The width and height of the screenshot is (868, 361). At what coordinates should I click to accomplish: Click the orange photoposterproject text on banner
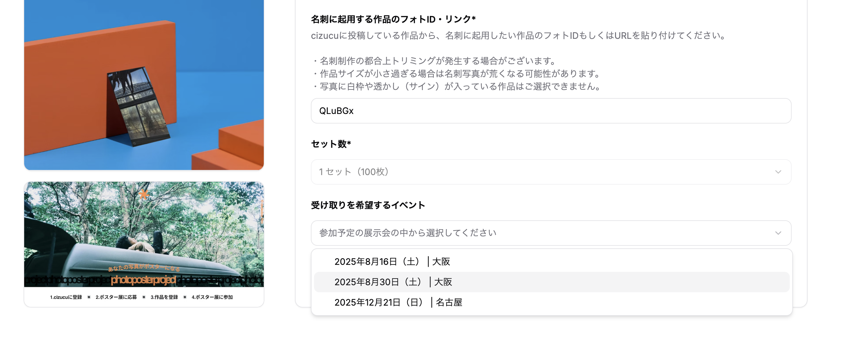click(x=143, y=280)
